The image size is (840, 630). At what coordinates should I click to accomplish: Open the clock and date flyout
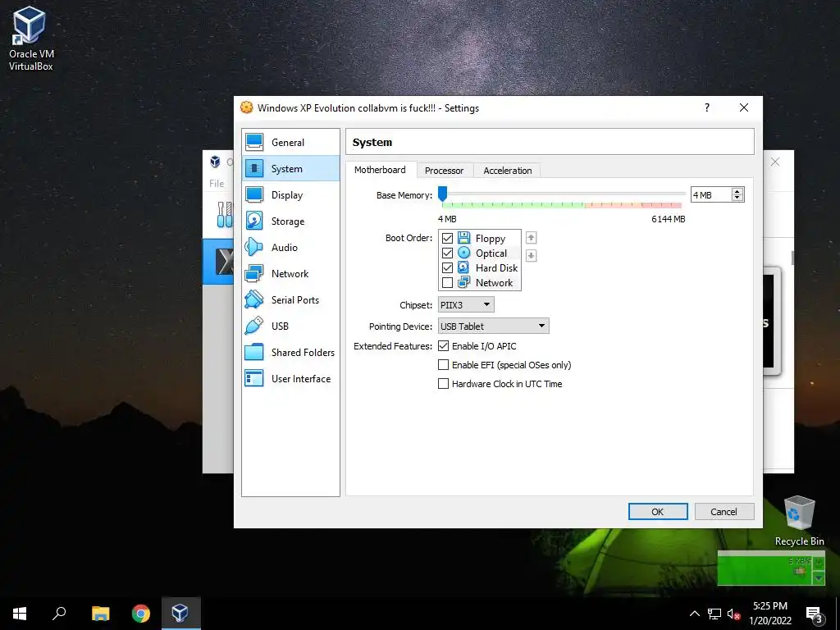click(770, 614)
